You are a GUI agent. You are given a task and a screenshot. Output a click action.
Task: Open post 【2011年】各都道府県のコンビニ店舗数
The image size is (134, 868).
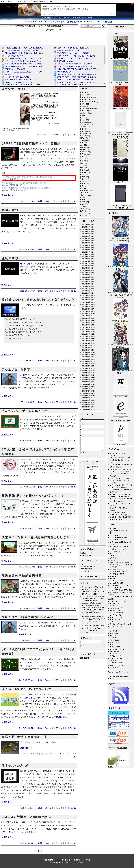[31, 144]
